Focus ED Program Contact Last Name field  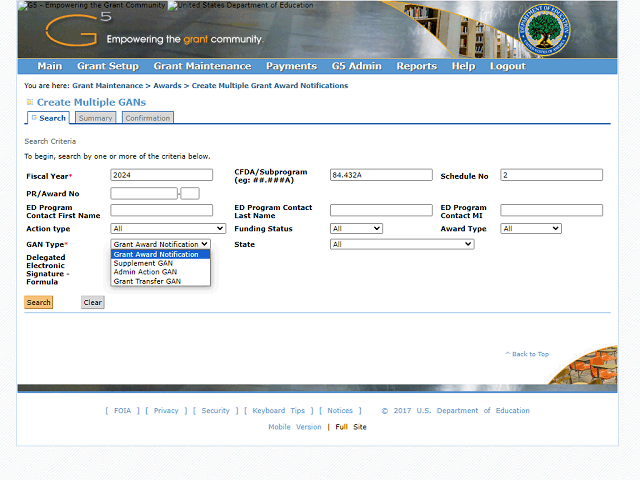[x=381, y=210]
